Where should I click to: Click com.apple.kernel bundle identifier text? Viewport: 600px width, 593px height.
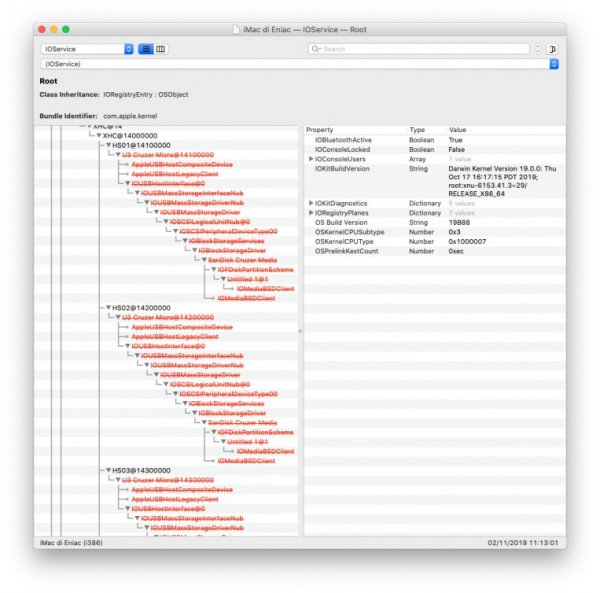pyautogui.click(x=130, y=116)
